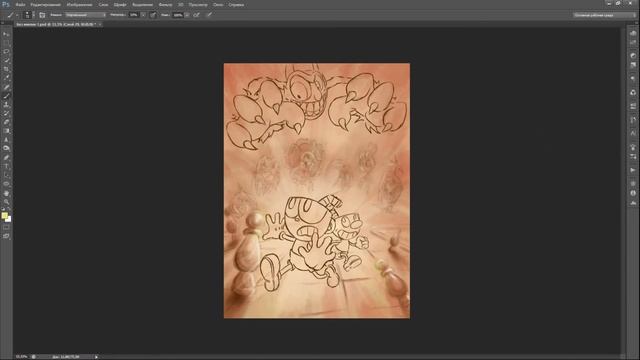Click the yellow foreground color swatch
Screen dimensions: 640x360
(x=4, y=216)
